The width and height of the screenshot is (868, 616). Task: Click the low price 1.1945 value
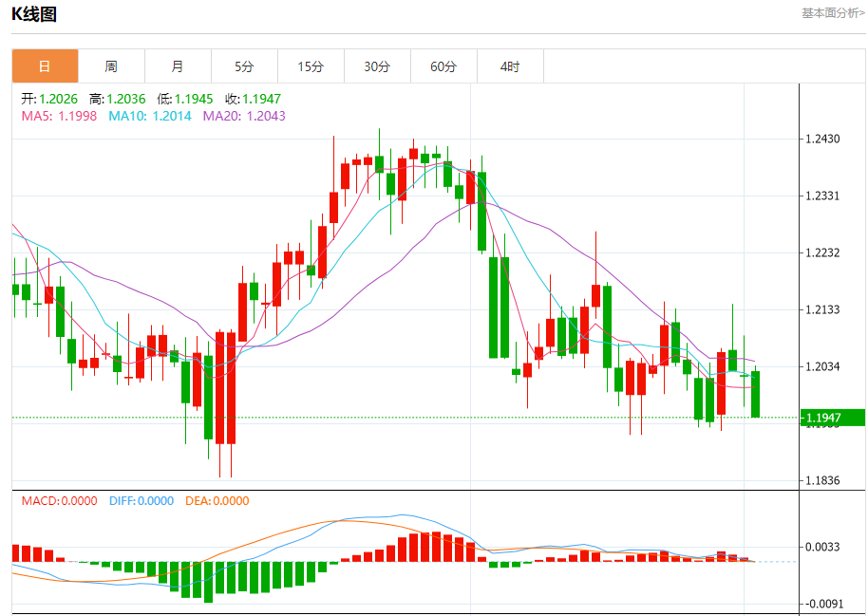coord(194,99)
